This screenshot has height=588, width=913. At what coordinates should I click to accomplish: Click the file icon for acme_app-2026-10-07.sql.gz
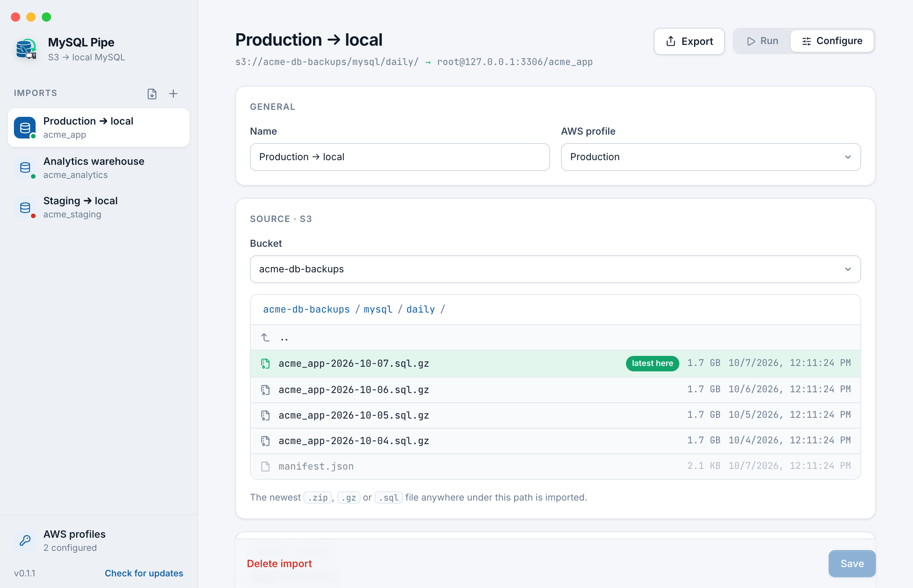pos(265,364)
